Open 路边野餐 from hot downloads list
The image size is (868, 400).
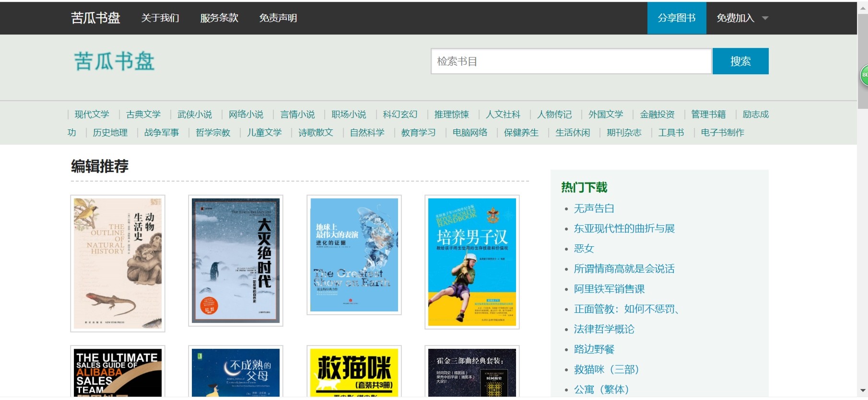pos(594,349)
